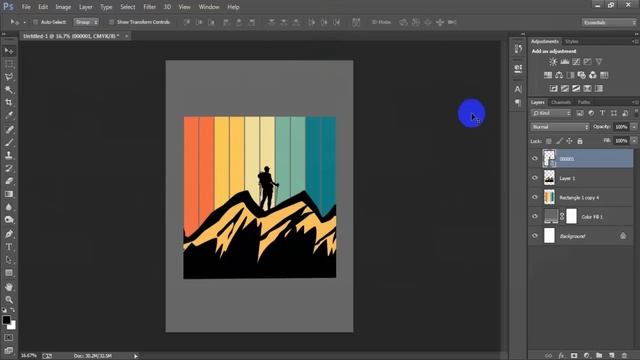The image size is (640, 360).
Task: Open the Essentials workspace dropdown
Action: click(x=609, y=22)
